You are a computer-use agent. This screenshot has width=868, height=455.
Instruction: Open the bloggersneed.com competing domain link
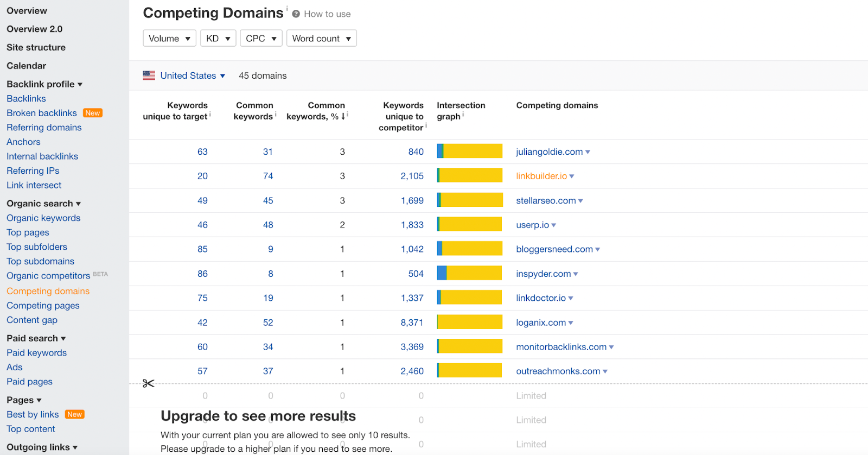coord(554,250)
